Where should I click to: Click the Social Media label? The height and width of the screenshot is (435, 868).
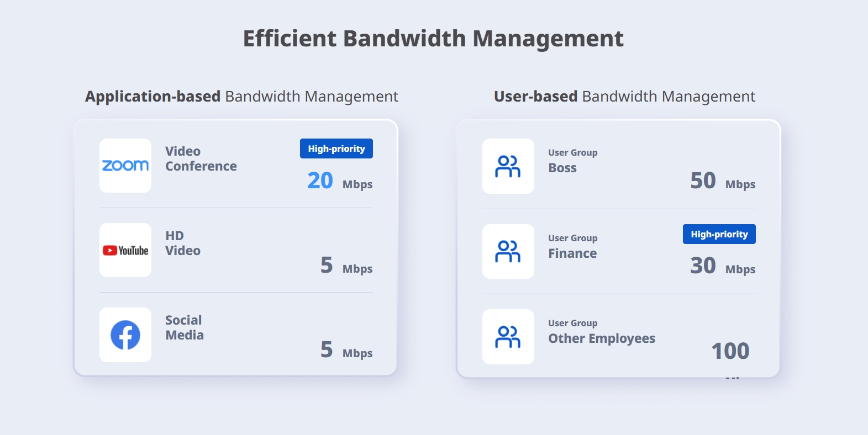click(x=185, y=328)
